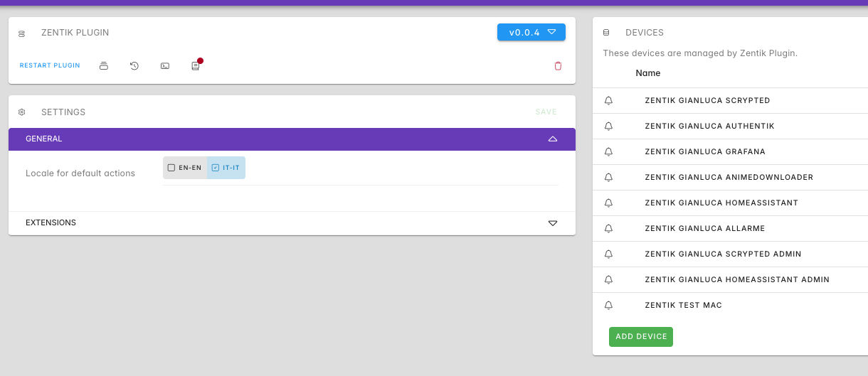Click the red trash delete plugin icon
The height and width of the screenshot is (376, 868).
558,66
